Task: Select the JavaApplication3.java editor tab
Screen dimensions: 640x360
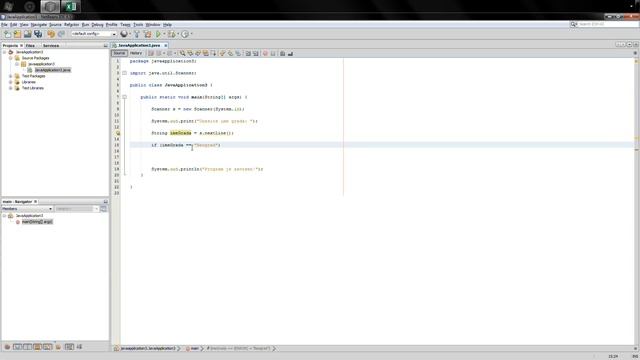Action: coord(139,45)
